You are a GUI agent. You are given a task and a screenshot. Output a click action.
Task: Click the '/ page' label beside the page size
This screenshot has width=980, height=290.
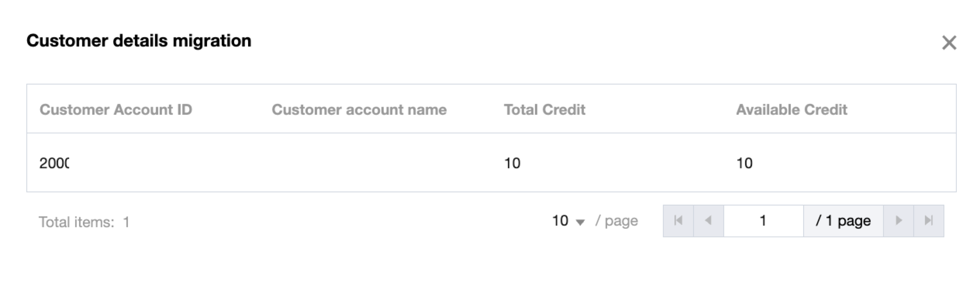click(x=616, y=221)
